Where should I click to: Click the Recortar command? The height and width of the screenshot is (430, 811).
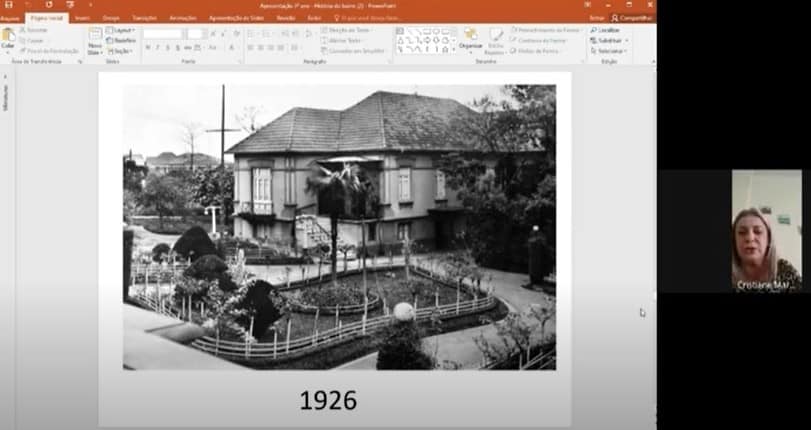tap(33, 30)
